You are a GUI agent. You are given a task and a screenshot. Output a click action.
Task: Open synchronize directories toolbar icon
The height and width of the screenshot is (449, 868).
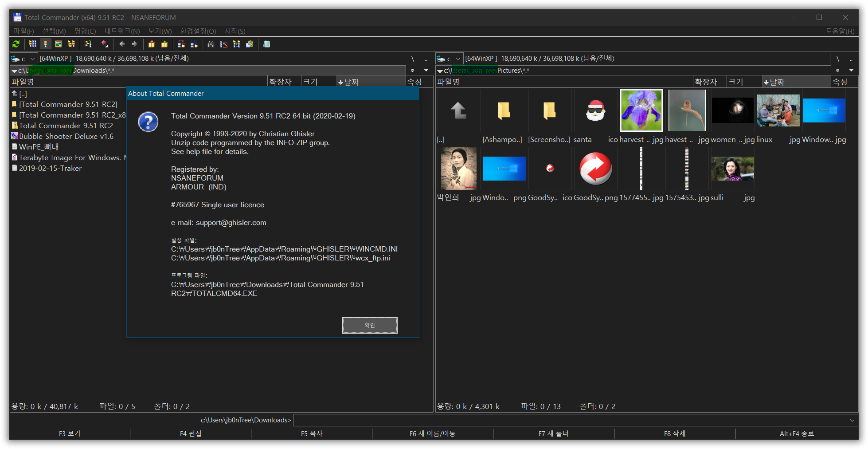pyautogui.click(x=236, y=44)
